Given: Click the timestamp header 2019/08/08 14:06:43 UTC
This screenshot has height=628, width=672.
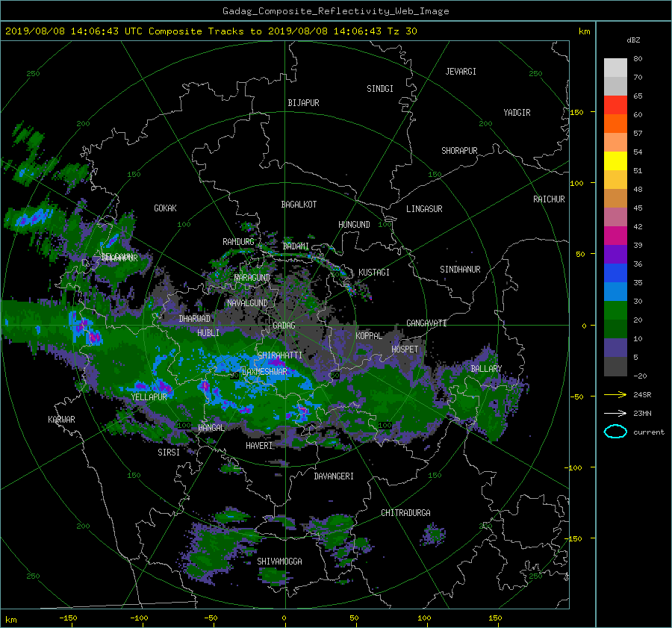Looking at the screenshot, I should 74,31.
